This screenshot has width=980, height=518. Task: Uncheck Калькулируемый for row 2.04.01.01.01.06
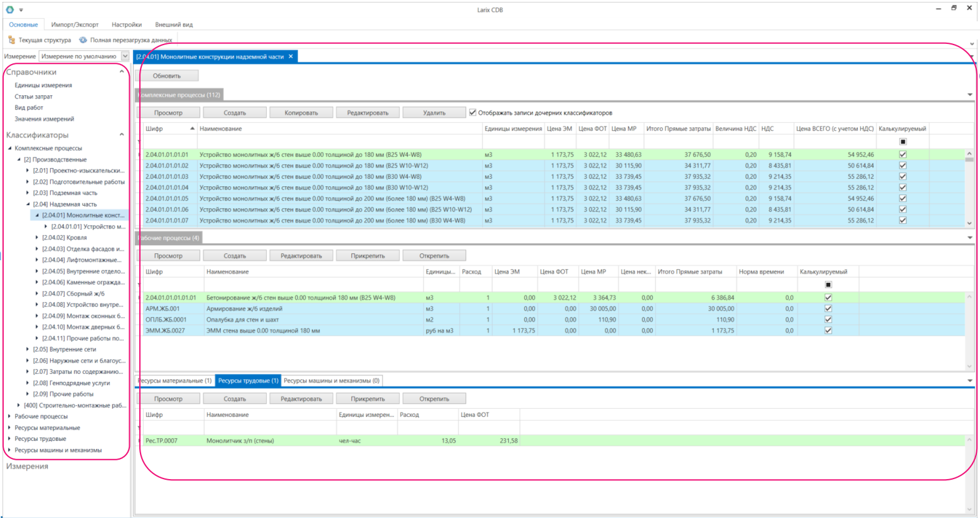(x=903, y=209)
